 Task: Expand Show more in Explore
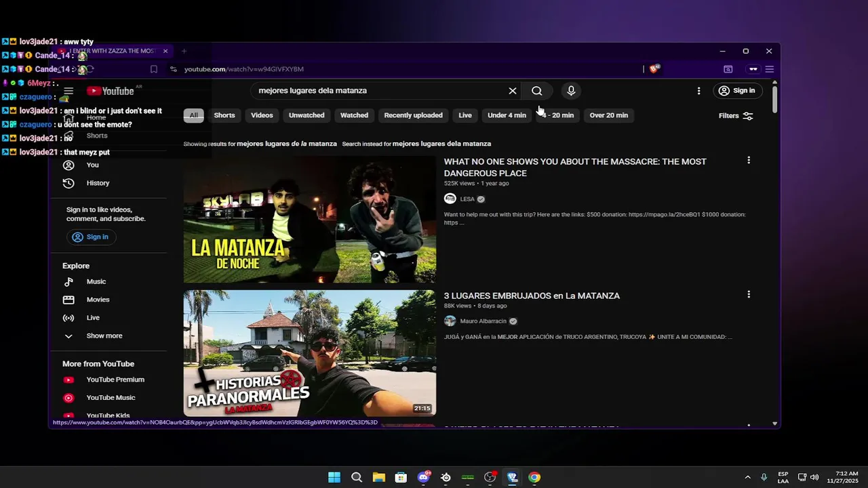(104, 336)
